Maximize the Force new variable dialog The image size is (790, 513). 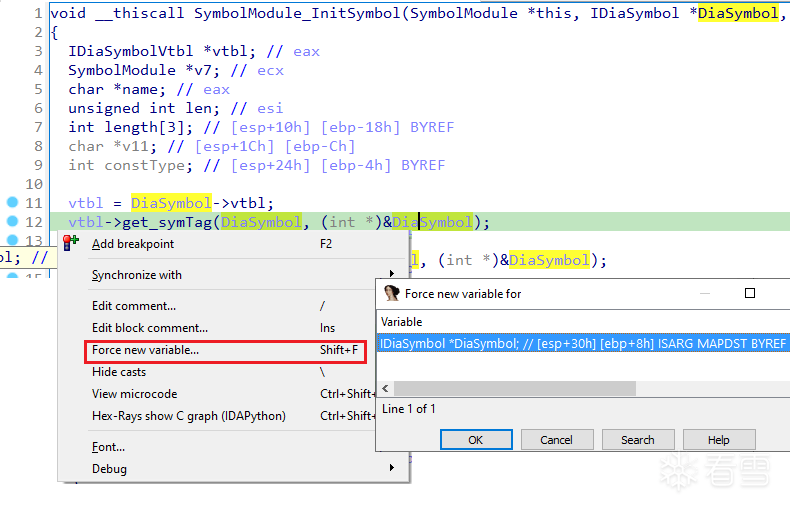click(750, 293)
